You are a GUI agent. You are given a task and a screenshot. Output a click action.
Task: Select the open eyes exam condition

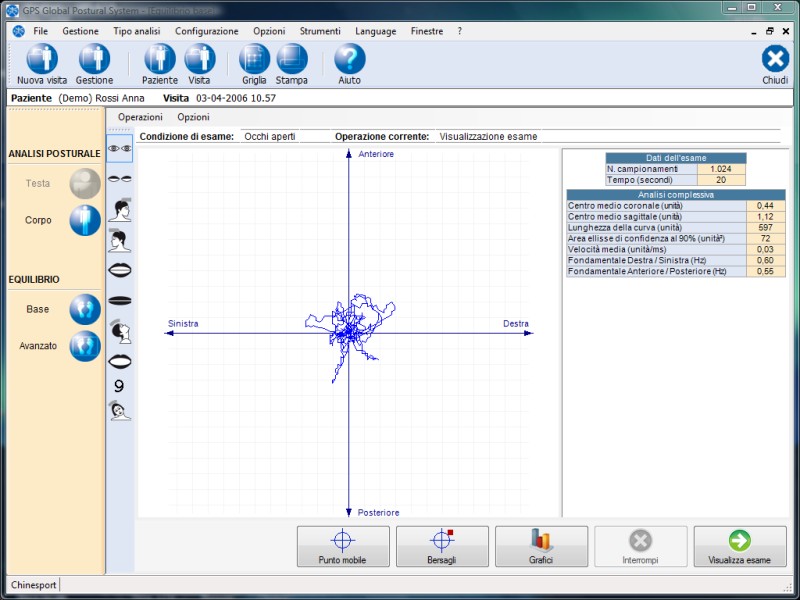tap(120, 148)
